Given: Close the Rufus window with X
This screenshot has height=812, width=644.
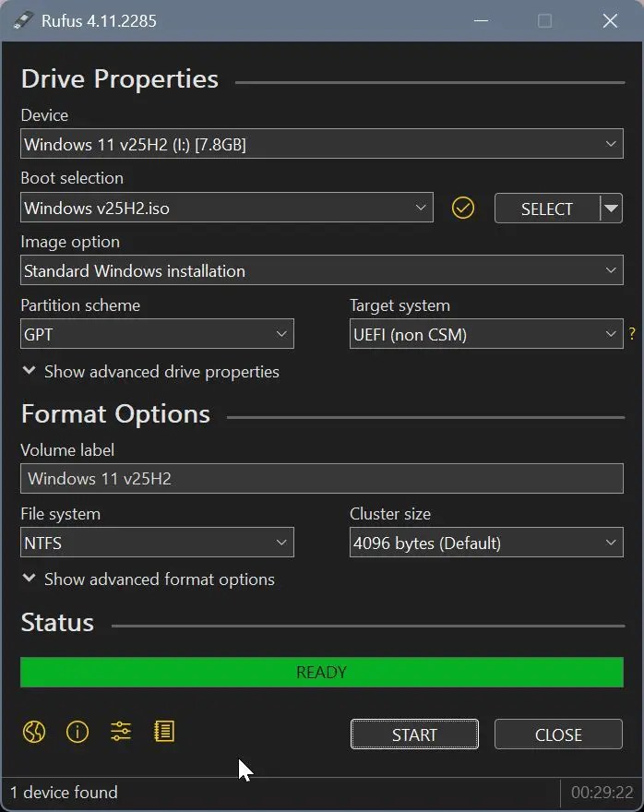Looking at the screenshot, I should 610,20.
